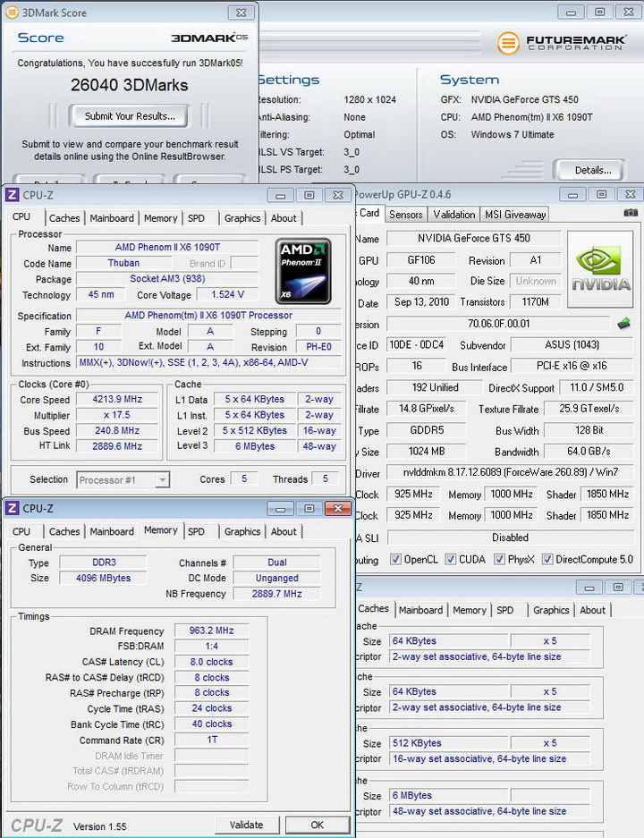Image resolution: width=644 pixels, height=838 pixels.
Task: Open the Processor #1 selection dropdown
Action: pos(163,480)
